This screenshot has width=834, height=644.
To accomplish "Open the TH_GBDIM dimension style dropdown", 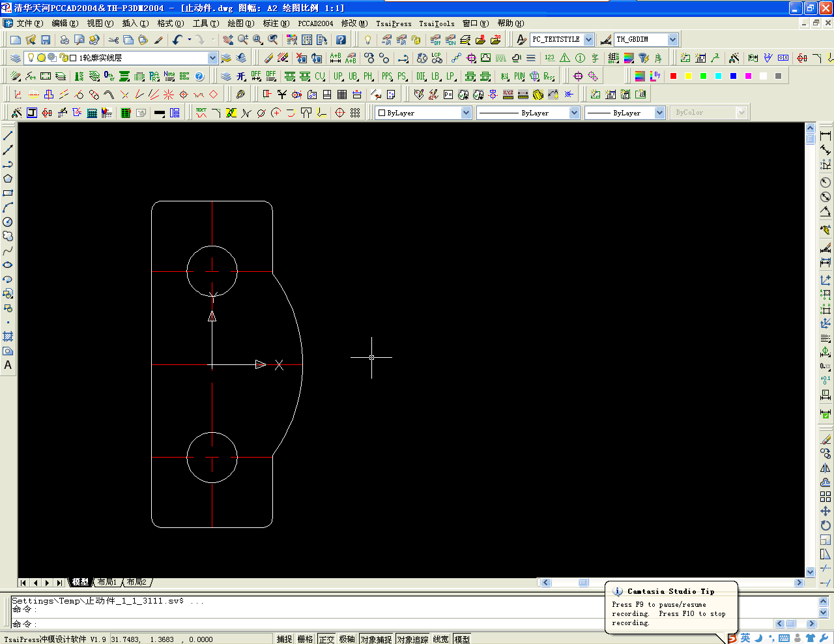I will click(672, 40).
